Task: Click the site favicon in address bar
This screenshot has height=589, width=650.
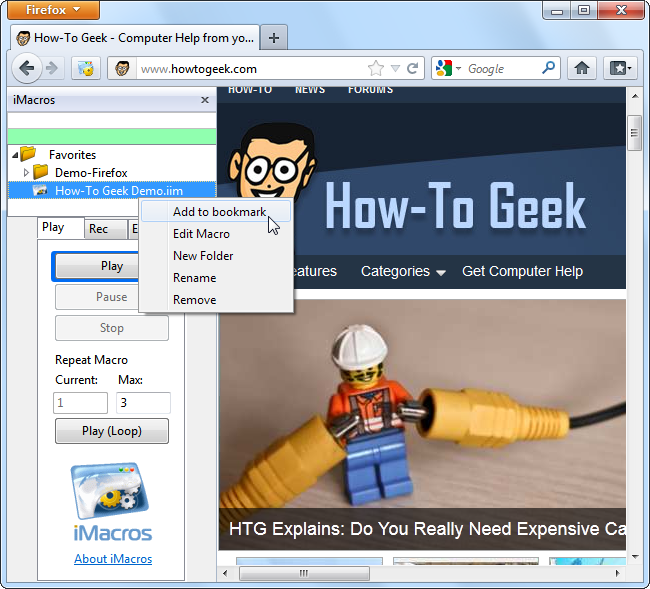Action: tap(122, 68)
